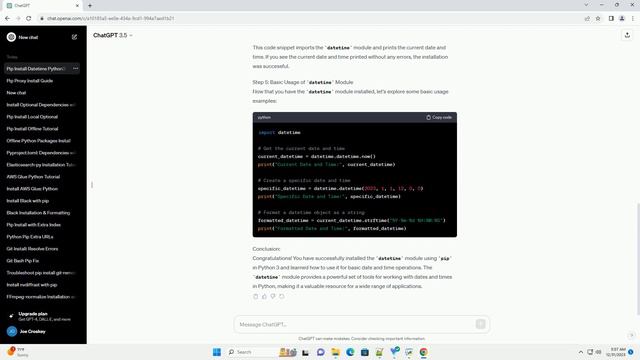Click the address bar URL
Viewport: 640px width, 360px height.
click(x=111, y=18)
